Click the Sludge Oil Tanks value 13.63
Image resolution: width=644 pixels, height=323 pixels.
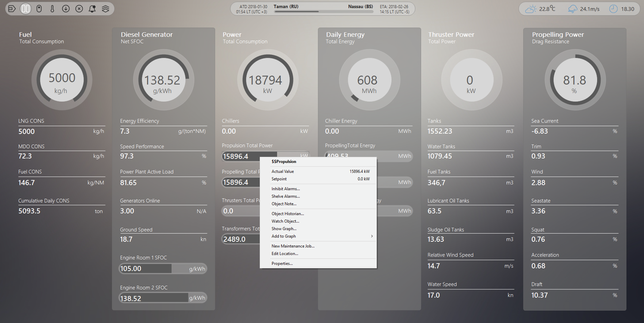click(x=436, y=239)
